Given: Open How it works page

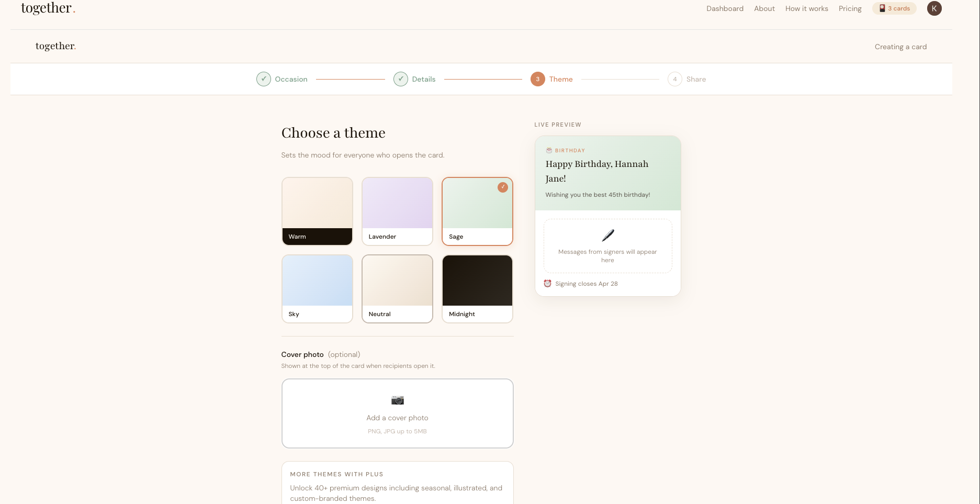Looking at the screenshot, I should click(x=806, y=8).
